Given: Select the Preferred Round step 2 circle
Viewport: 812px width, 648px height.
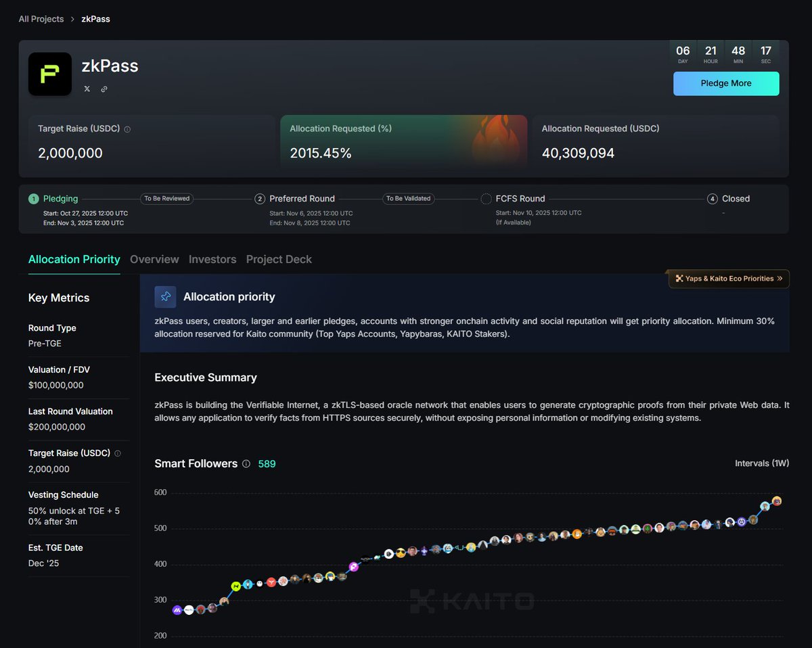Looking at the screenshot, I should click(x=260, y=199).
